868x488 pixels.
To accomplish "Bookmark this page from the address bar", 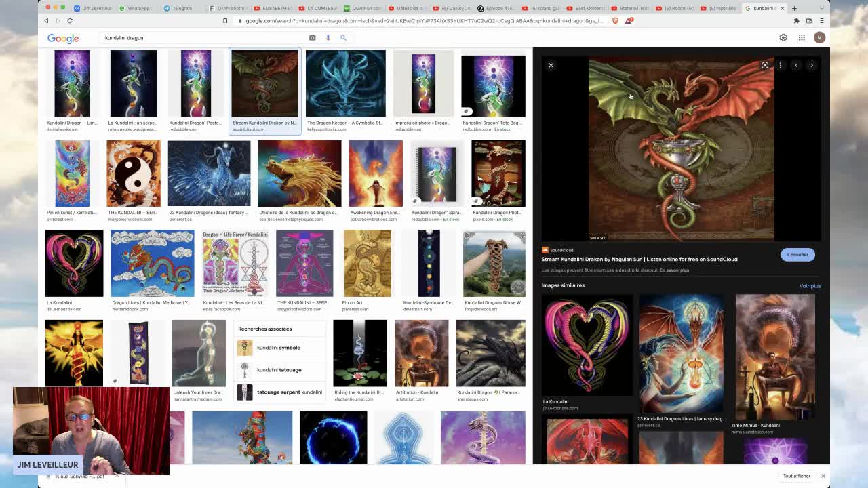I will click(x=225, y=21).
